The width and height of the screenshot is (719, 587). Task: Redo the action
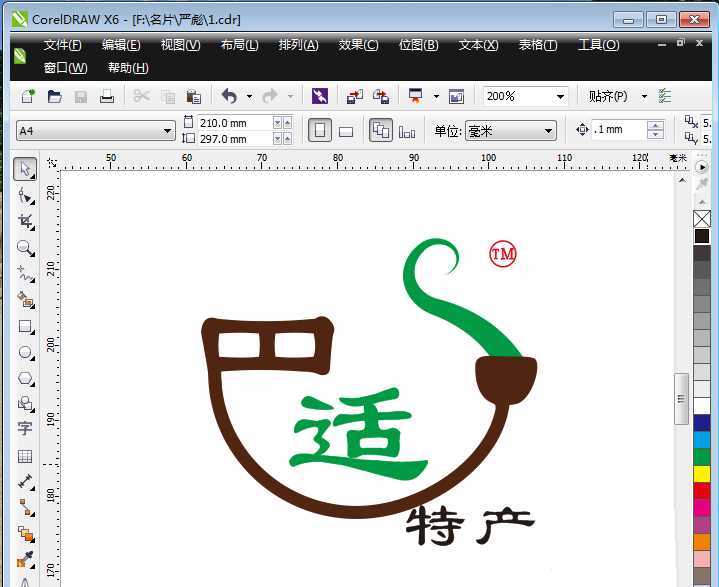pos(270,96)
